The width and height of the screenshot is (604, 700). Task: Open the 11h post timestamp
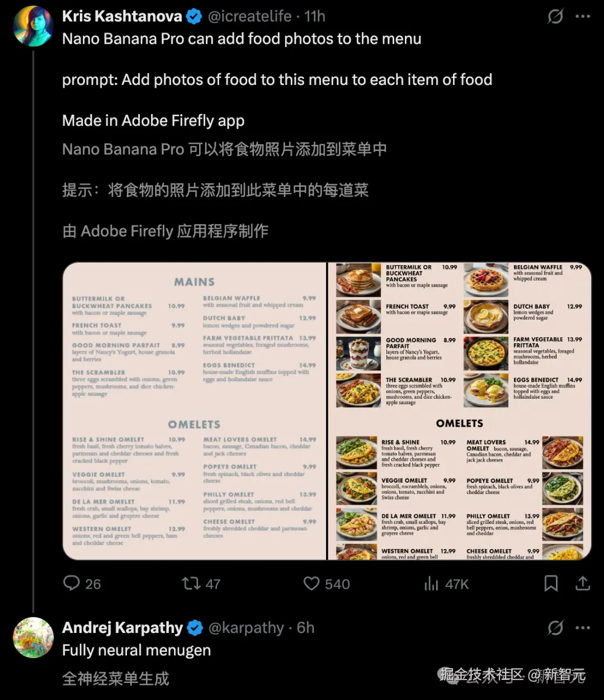(x=315, y=16)
